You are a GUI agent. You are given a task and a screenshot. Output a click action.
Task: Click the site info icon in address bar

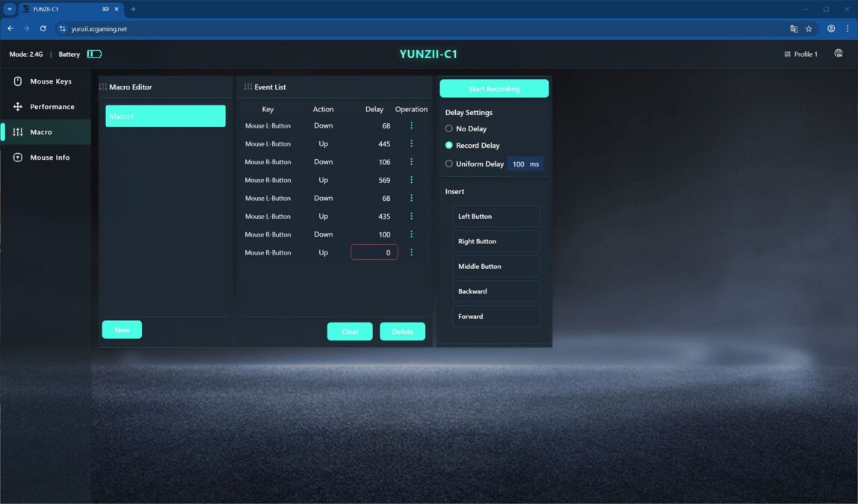(62, 29)
